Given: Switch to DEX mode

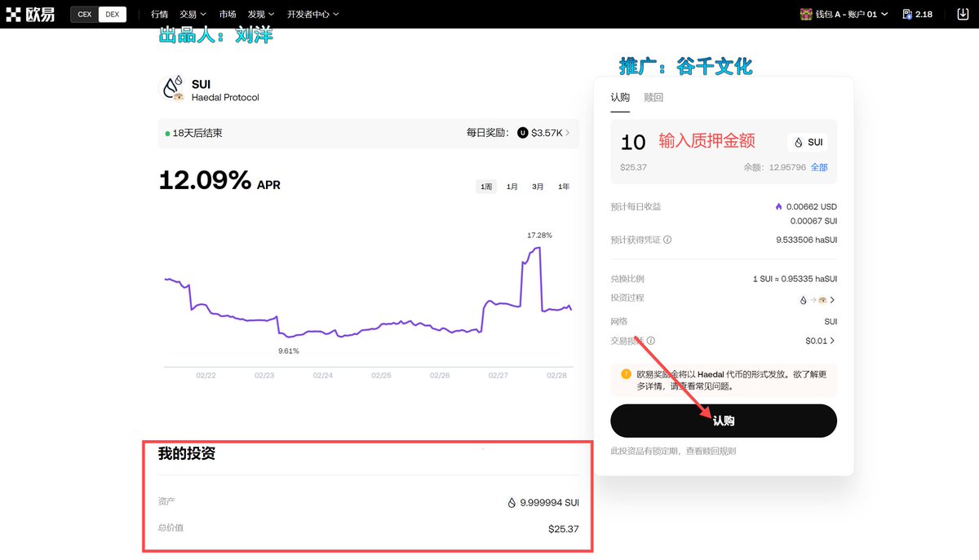Looking at the screenshot, I should [x=113, y=15].
